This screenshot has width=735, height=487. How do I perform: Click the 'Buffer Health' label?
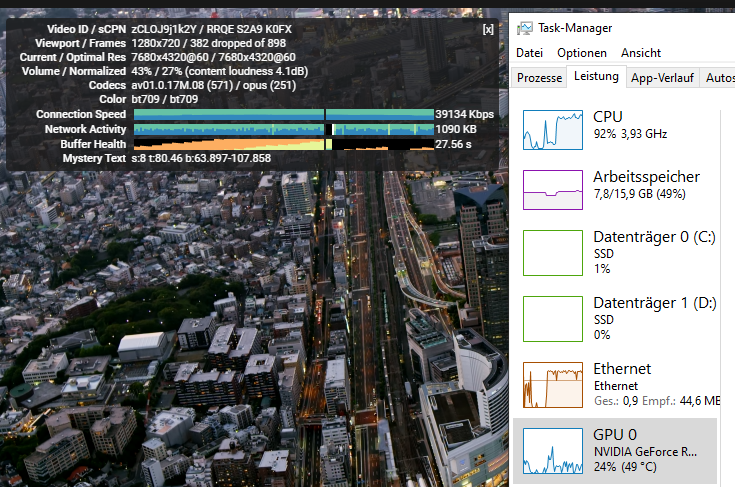[93, 144]
